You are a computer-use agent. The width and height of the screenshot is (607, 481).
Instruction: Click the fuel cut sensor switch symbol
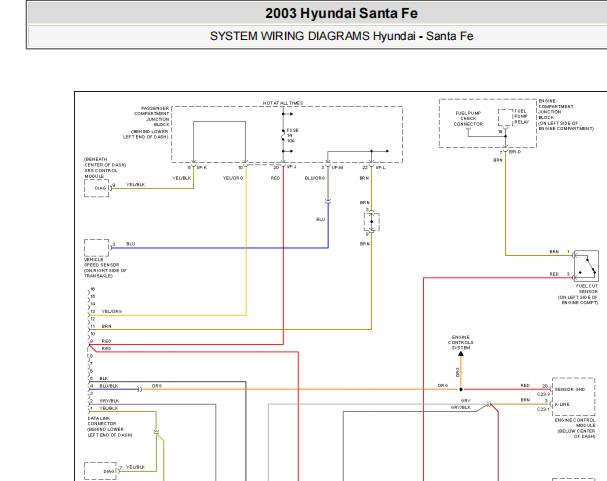586,265
